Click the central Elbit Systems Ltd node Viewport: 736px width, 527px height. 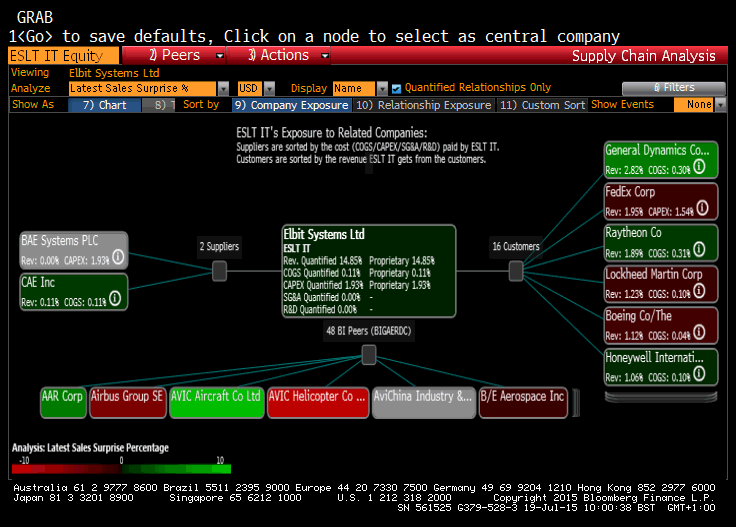pos(369,271)
